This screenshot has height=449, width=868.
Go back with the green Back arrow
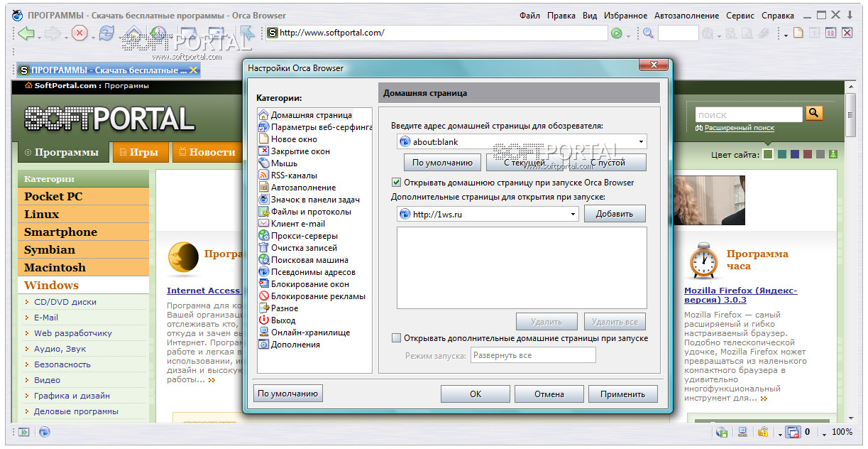point(26,33)
